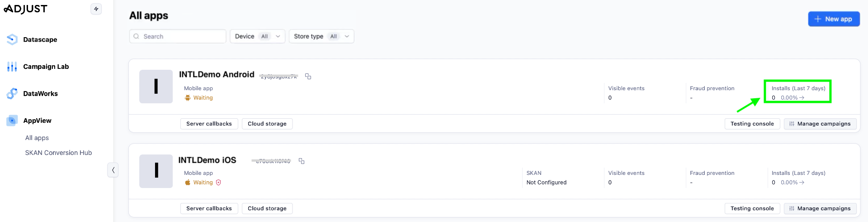Open SKAN Conversion Hub in the sidebar

pos(58,153)
